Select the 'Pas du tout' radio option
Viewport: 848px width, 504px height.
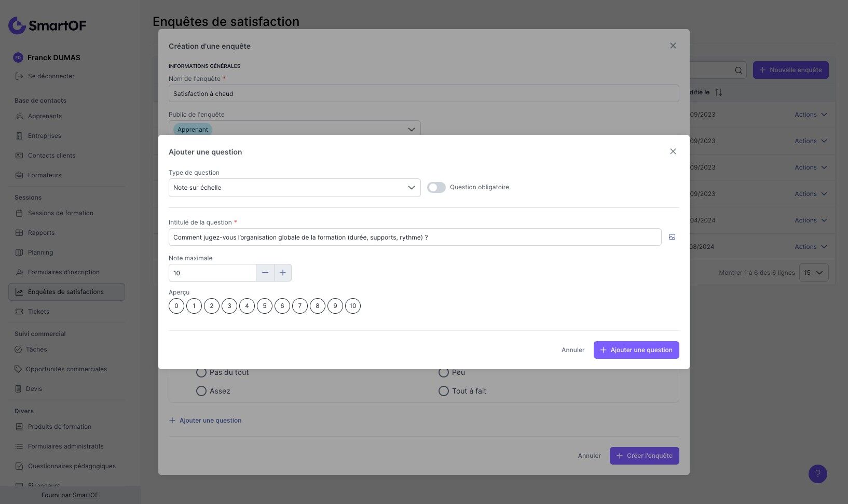coord(201,373)
